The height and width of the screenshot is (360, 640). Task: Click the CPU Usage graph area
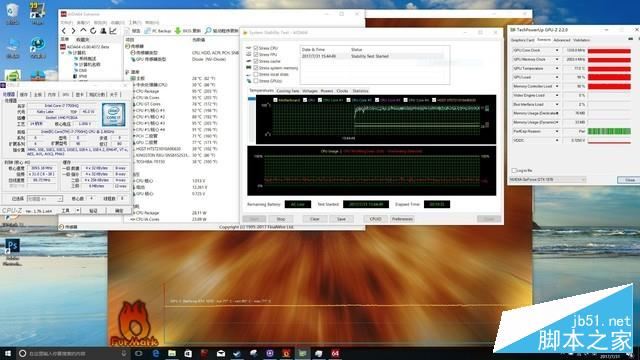click(x=371, y=171)
